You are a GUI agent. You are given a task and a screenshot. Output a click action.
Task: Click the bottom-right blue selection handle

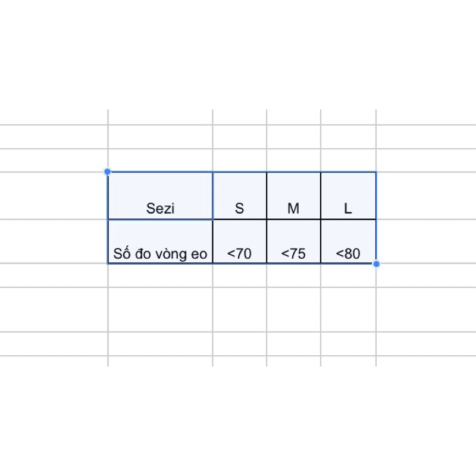coord(376,264)
